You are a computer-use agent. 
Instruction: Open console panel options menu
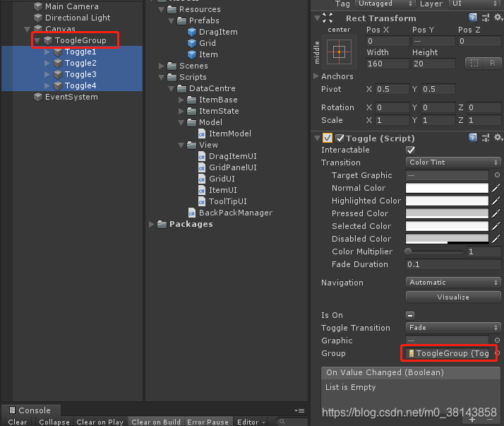click(x=299, y=410)
